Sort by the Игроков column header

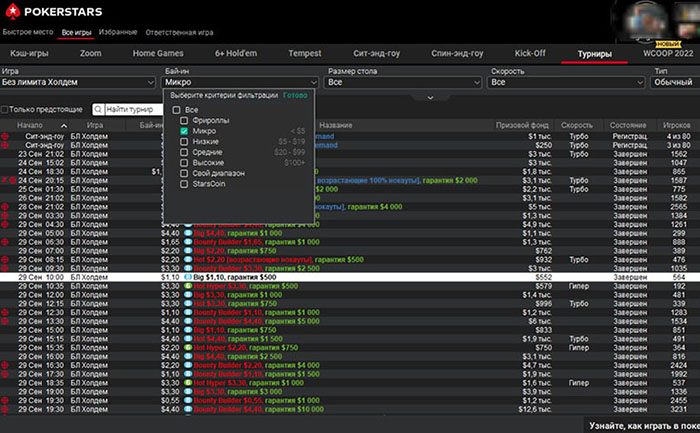click(676, 125)
